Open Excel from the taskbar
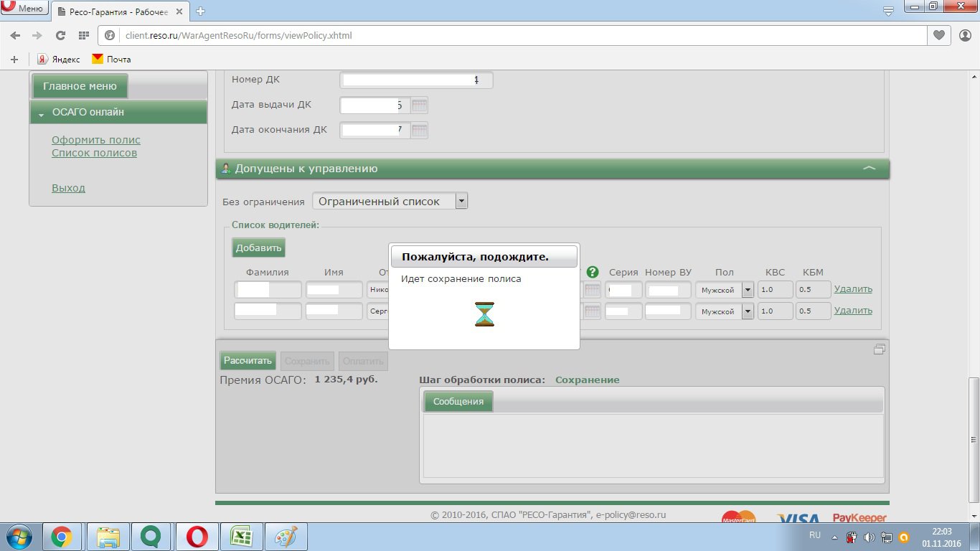 pos(241,537)
